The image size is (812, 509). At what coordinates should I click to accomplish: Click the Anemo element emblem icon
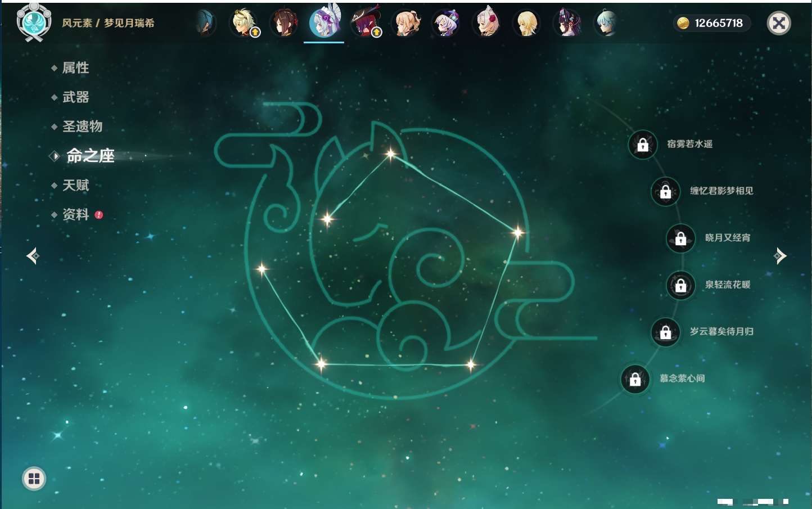pos(34,22)
